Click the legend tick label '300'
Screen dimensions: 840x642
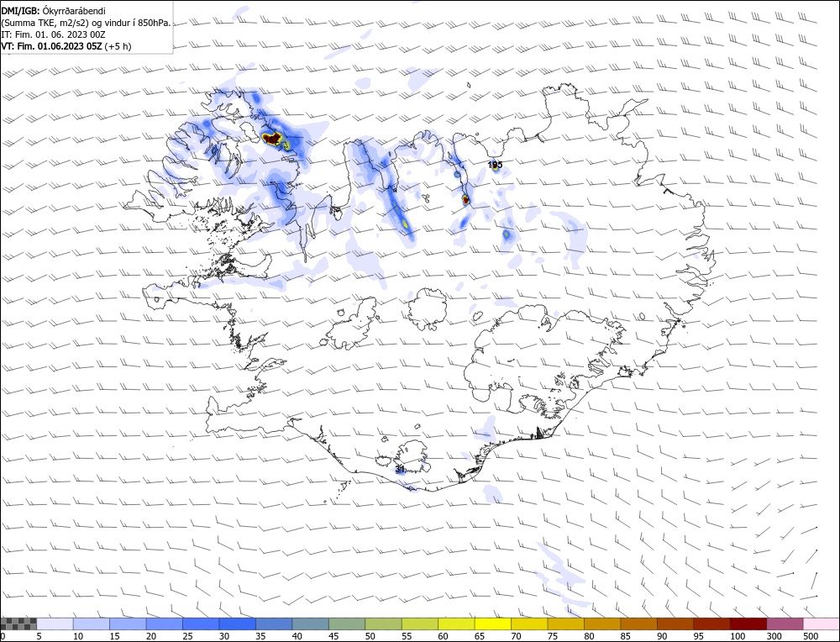click(x=774, y=635)
